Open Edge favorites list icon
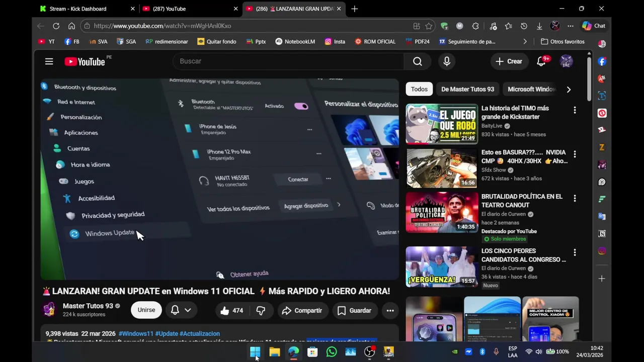 tap(508, 26)
